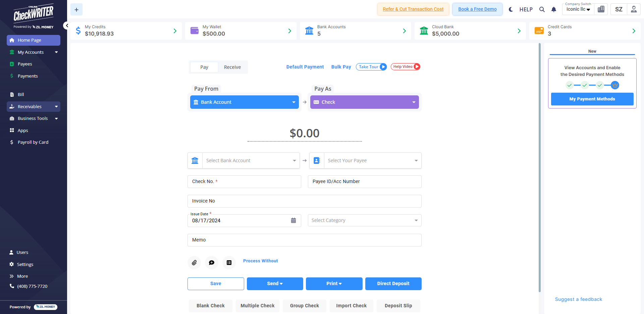
Task: Open Payments in sidebar
Action: point(34,76)
